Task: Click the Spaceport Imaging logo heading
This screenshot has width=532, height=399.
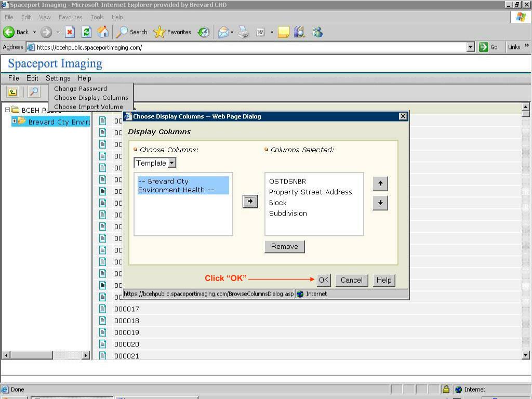Action: click(55, 63)
